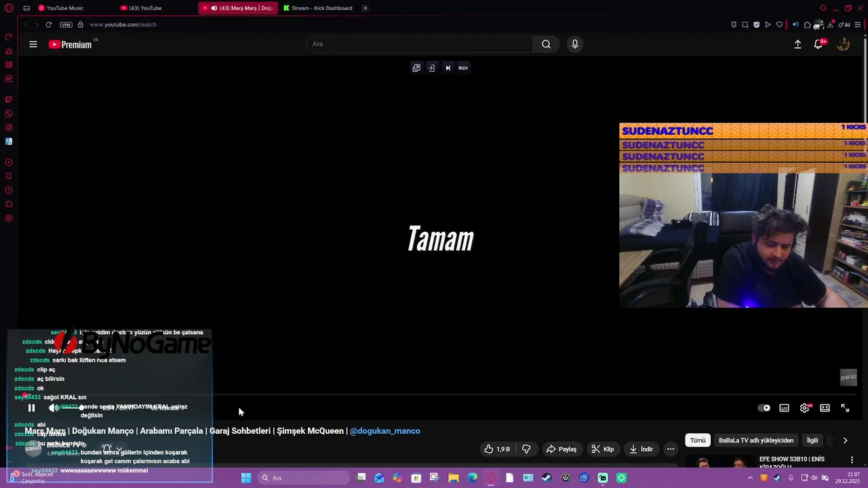Toggle the browser VPN badge
This screenshot has width=868, height=488.
(66, 24)
